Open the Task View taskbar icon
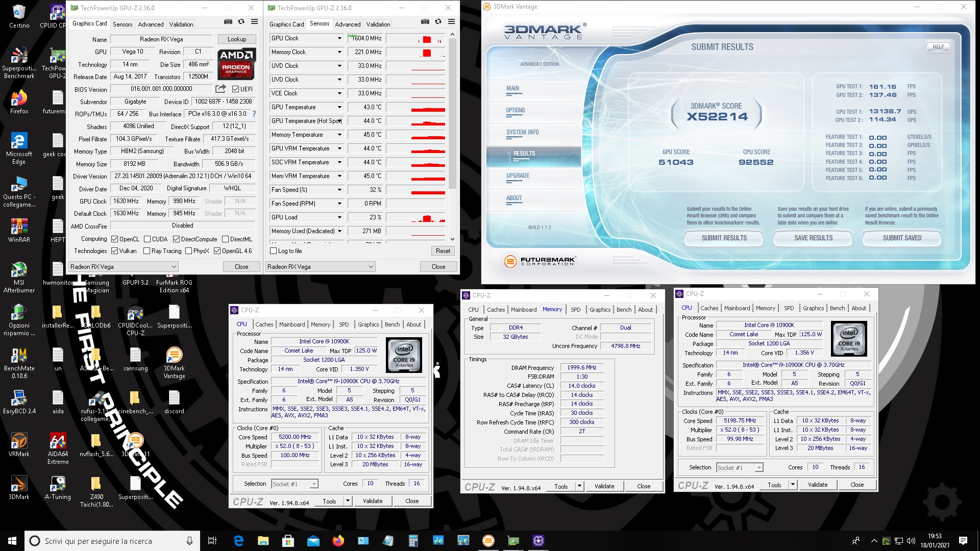Image resolution: width=980 pixels, height=551 pixels. (x=212, y=541)
